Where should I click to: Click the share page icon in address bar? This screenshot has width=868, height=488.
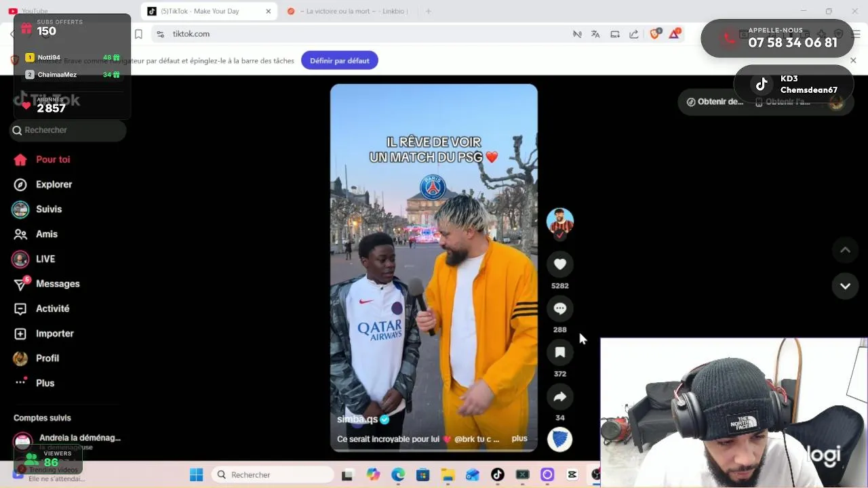633,34
